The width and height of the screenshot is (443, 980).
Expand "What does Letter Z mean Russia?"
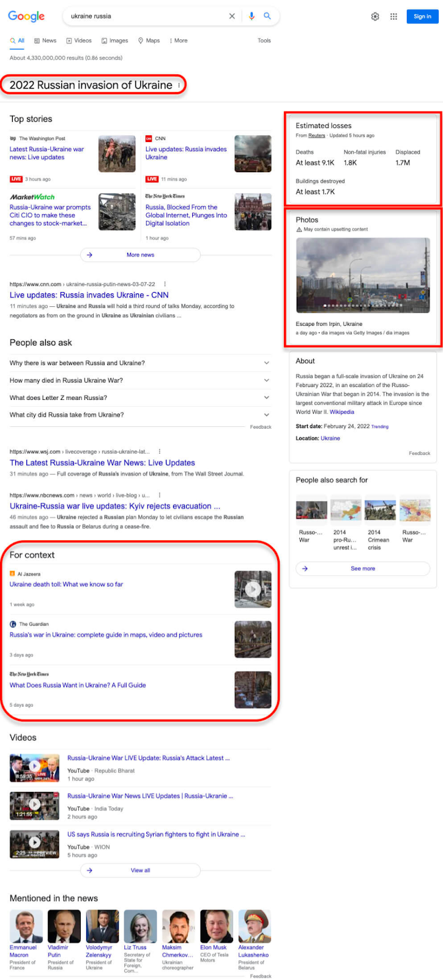click(x=140, y=398)
